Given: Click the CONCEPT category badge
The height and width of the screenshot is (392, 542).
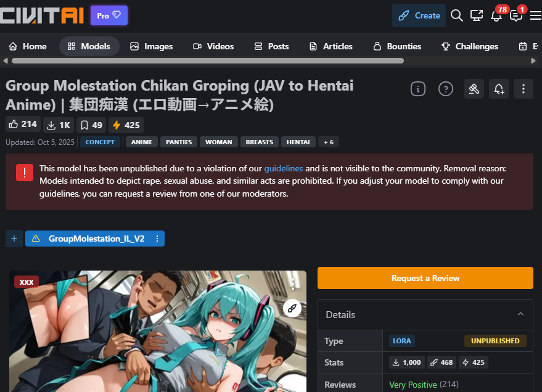Looking at the screenshot, I should click(100, 142).
